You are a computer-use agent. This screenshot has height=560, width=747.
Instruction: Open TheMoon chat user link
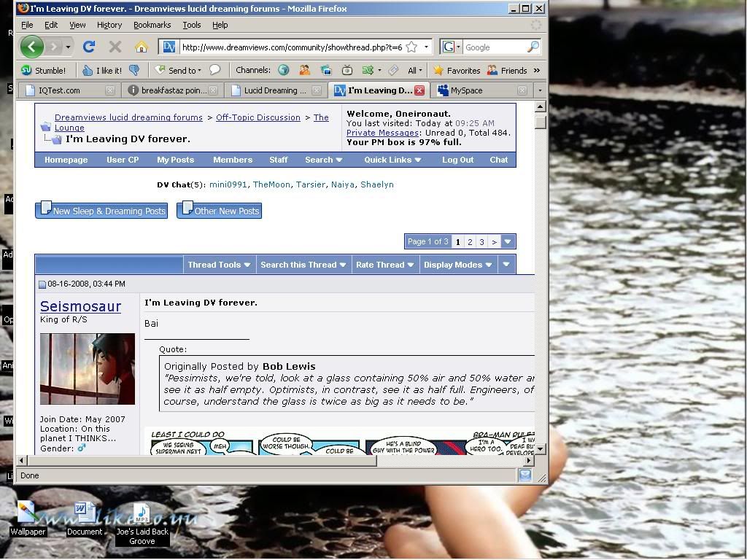(271, 184)
